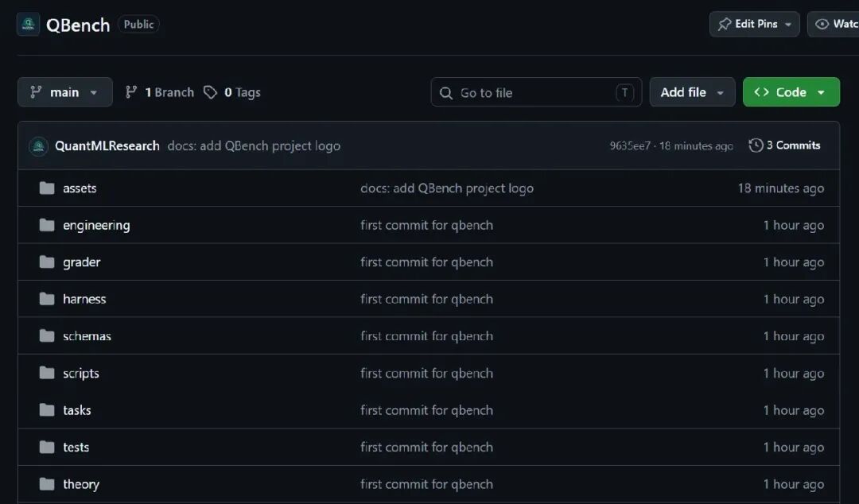Open the QuantMLResearch author link

coord(107,145)
